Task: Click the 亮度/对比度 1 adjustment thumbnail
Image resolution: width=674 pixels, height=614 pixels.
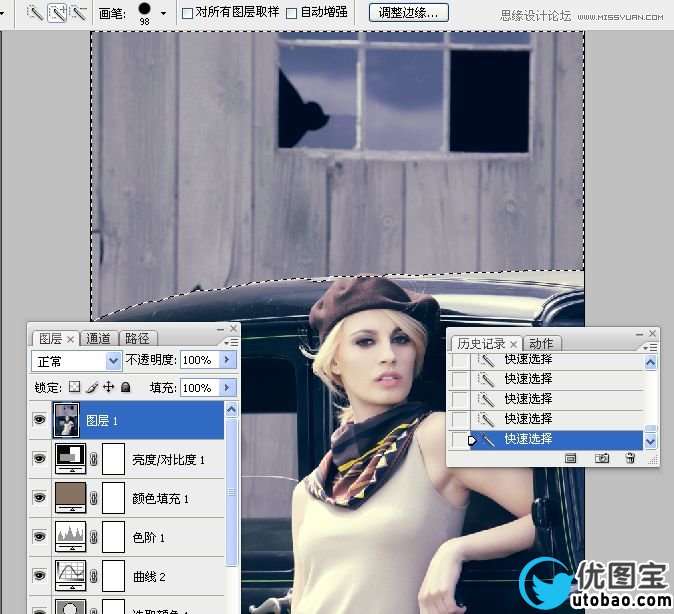Action: point(70,458)
